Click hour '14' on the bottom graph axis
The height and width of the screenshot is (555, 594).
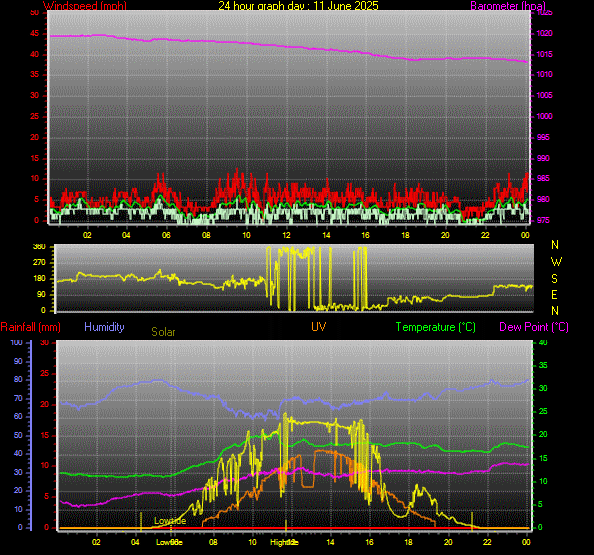(x=330, y=542)
